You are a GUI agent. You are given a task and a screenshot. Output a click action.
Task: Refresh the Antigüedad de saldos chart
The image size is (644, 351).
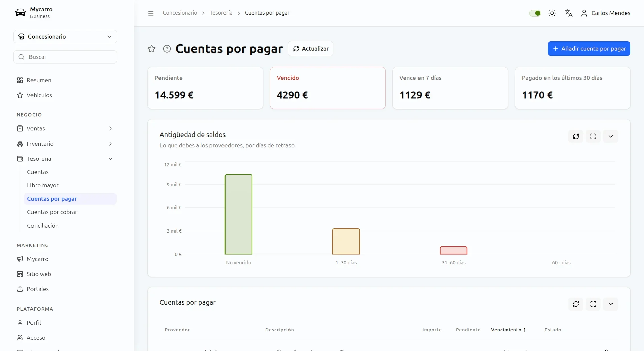point(576,136)
